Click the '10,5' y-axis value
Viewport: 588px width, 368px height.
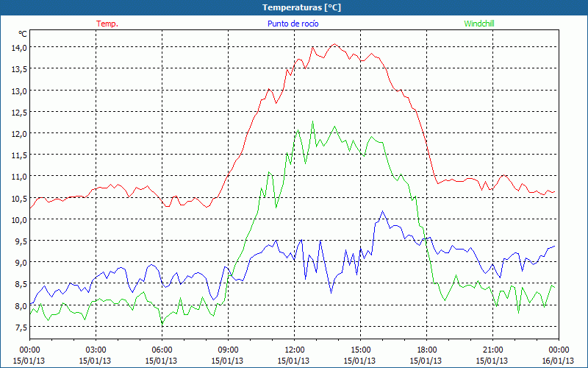coord(19,198)
